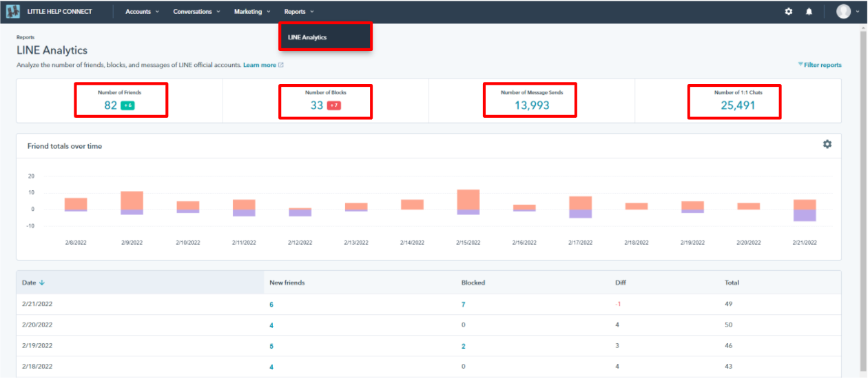The width and height of the screenshot is (868, 379).
Task: Click the LINE Analytics page heading
Action: [x=52, y=50]
